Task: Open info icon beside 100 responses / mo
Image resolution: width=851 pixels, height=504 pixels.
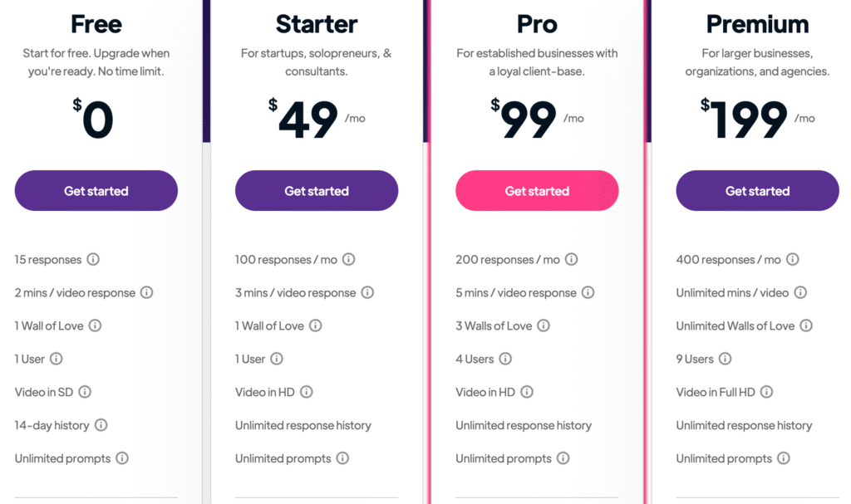Action: 349,259
